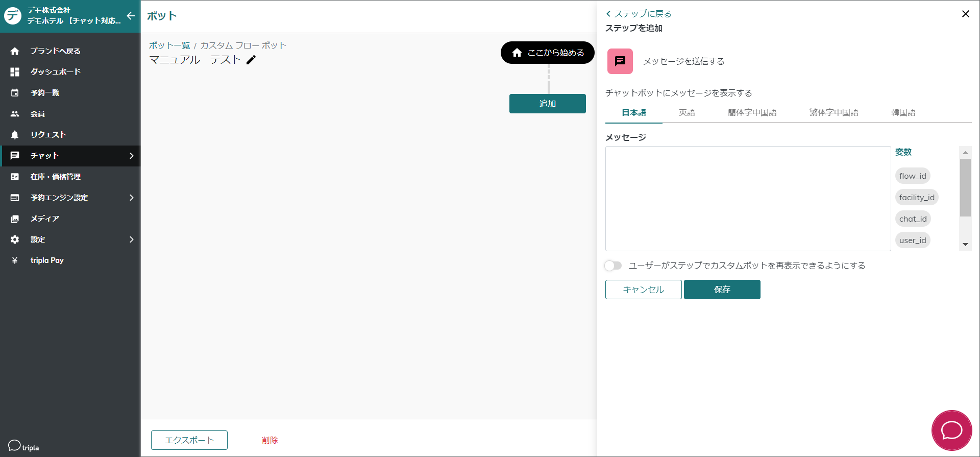This screenshot has width=980, height=457.
Task: Expand the 予約エンジン設定 submenu arrow
Action: [x=131, y=198]
